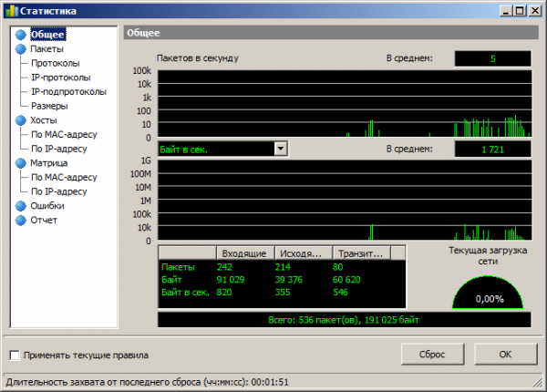Click the globe icon beside Матрица
547x392 pixels.
pos(21,163)
